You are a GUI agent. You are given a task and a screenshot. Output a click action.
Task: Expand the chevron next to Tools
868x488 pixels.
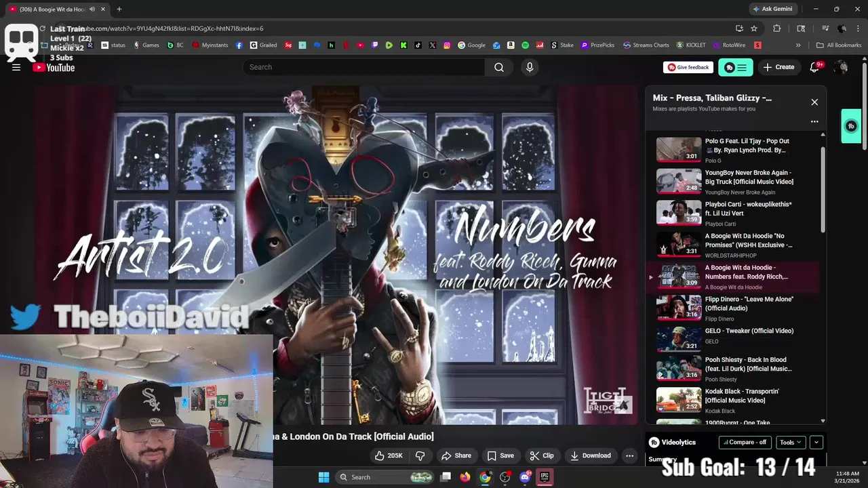816,442
